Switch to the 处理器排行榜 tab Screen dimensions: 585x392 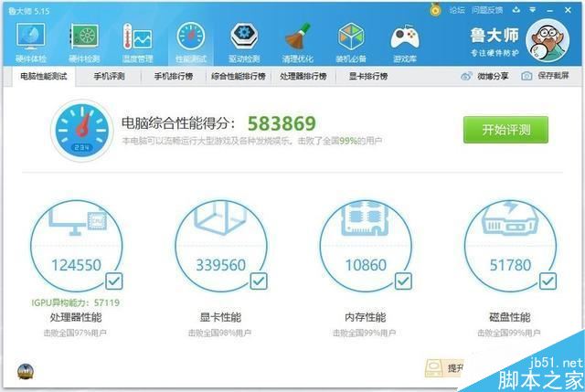[x=303, y=77]
